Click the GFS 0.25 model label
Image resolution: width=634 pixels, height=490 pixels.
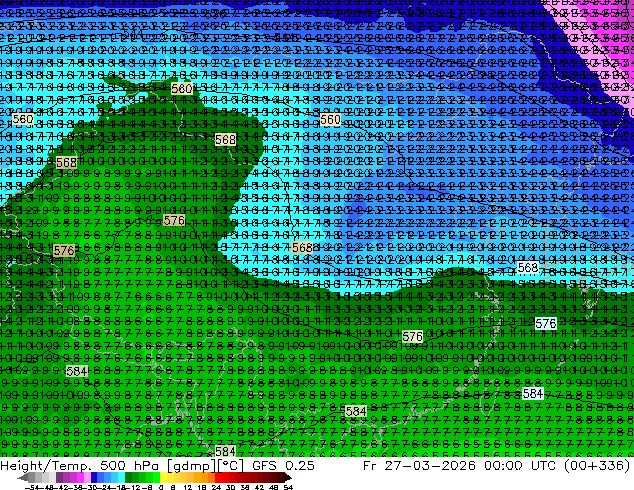coord(283,465)
